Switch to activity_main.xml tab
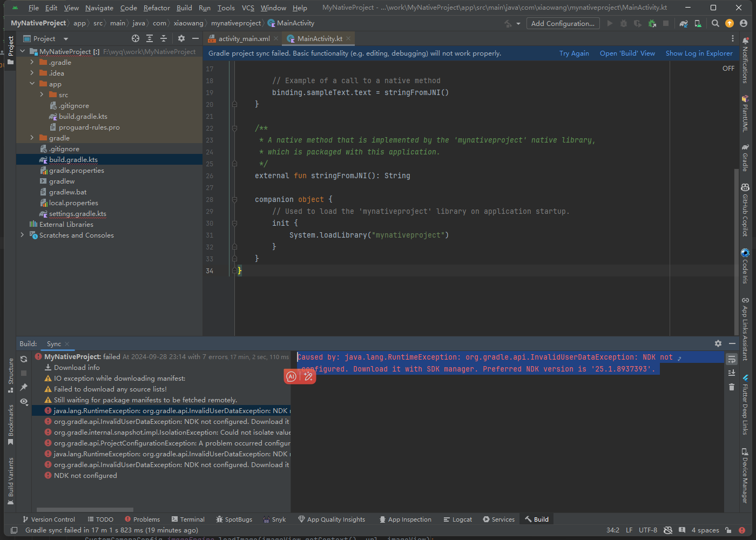The width and height of the screenshot is (756, 540). pos(244,38)
